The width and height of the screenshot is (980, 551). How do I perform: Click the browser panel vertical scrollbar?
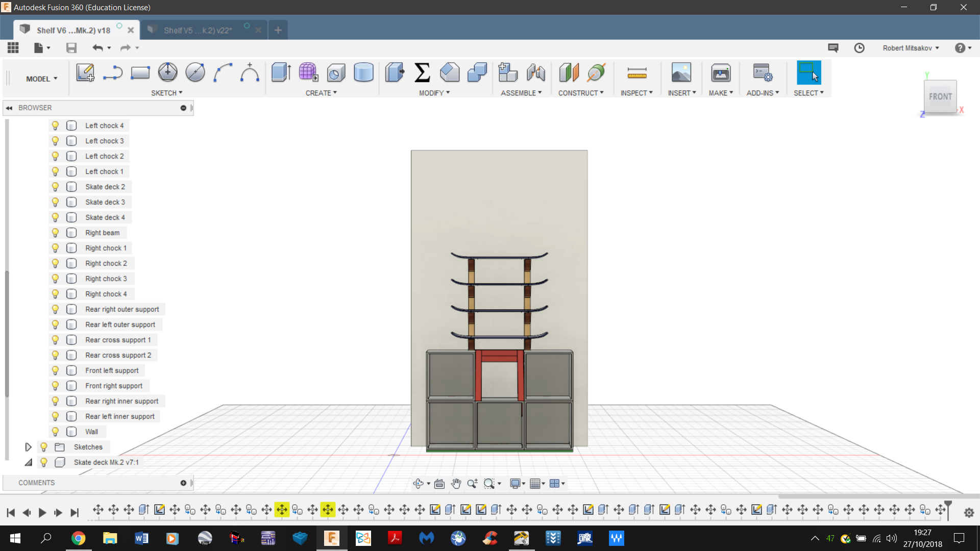click(7, 334)
